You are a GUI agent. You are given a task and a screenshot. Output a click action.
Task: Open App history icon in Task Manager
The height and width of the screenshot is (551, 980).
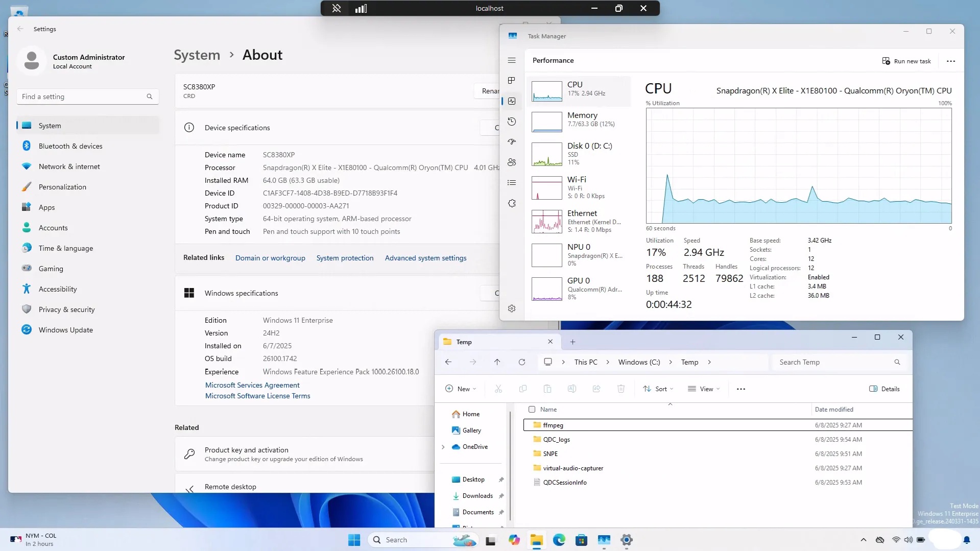(x=512, y=122)
